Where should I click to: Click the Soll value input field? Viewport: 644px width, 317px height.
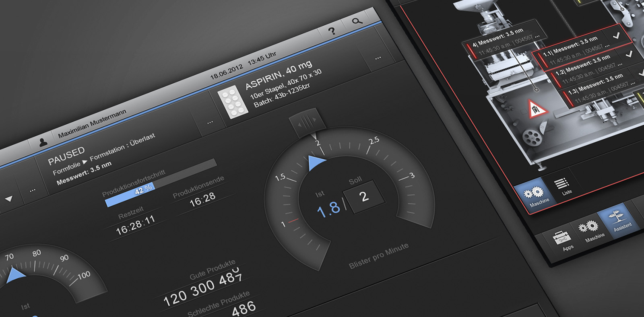(363, 197)
